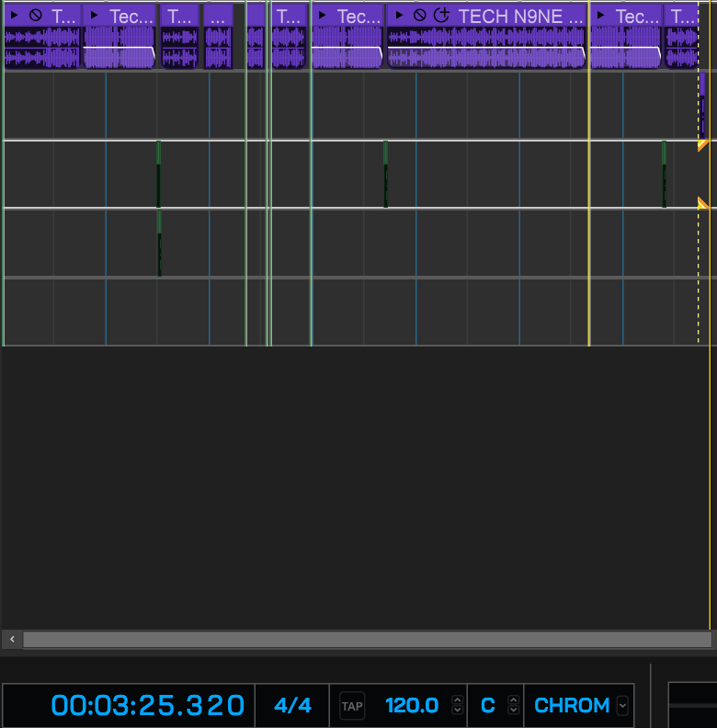Viewport: 717px width, 728px height.
Task: Click the horizontal timeline scrollbar thumb
Action: (x=368, y=640)
